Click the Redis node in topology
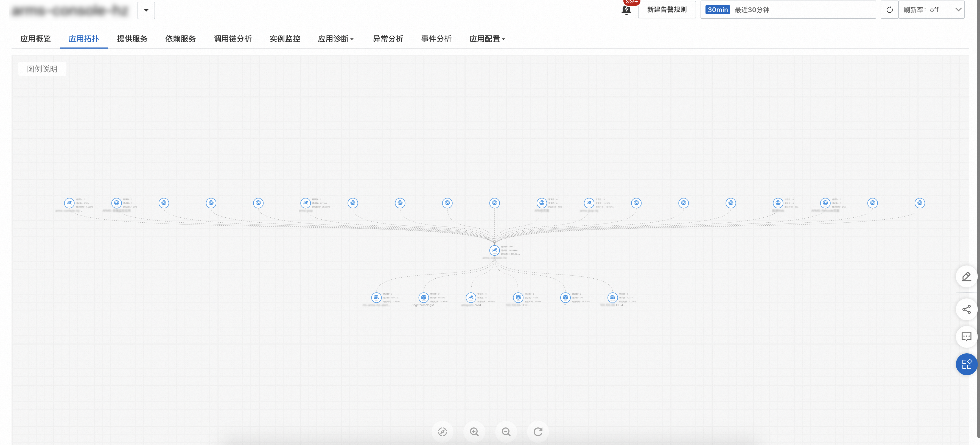The width and height of the screenshot is (980, 445). point(518,297)
